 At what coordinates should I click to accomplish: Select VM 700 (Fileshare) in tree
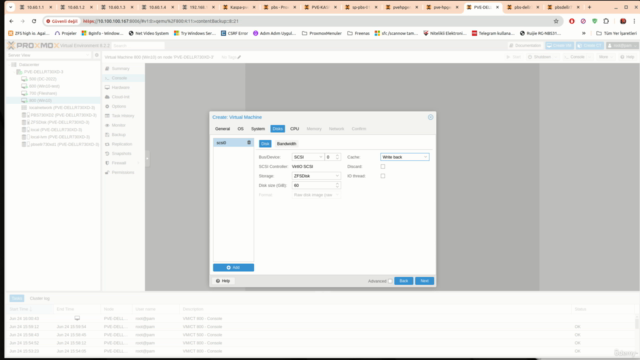(43, 93)
